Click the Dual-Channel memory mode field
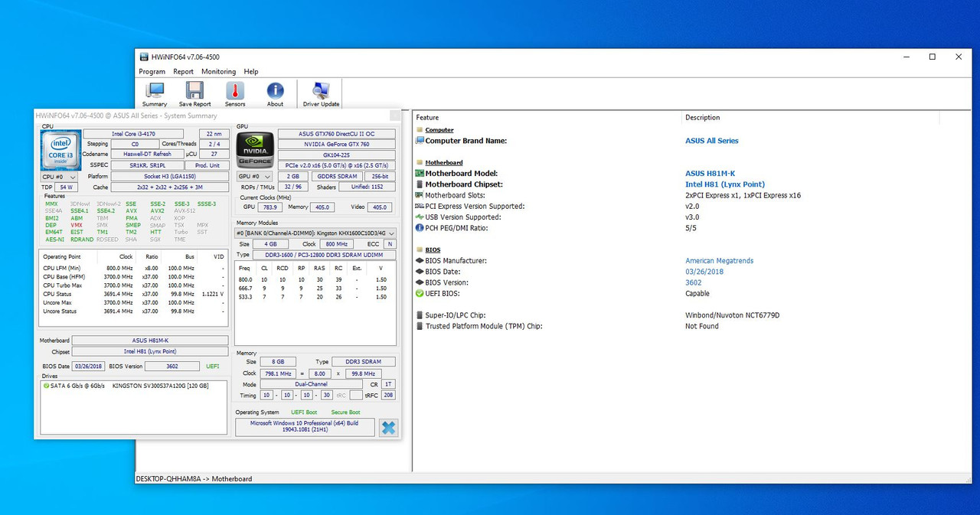The image size is (980, 515). 310,384
